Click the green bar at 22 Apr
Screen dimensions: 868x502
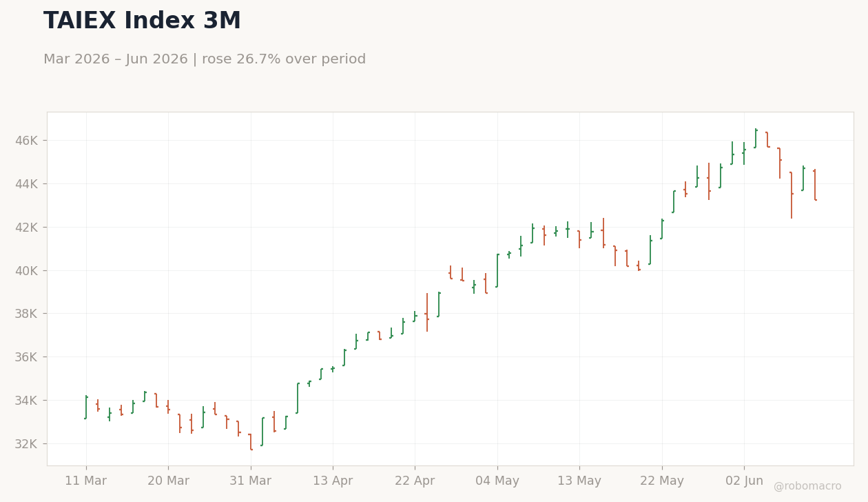tap(415, 317)
